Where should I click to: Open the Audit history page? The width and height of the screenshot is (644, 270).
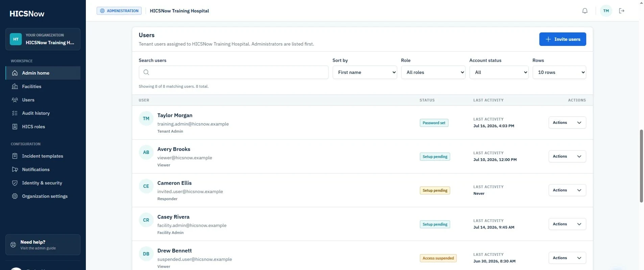(x=43, y=113)
